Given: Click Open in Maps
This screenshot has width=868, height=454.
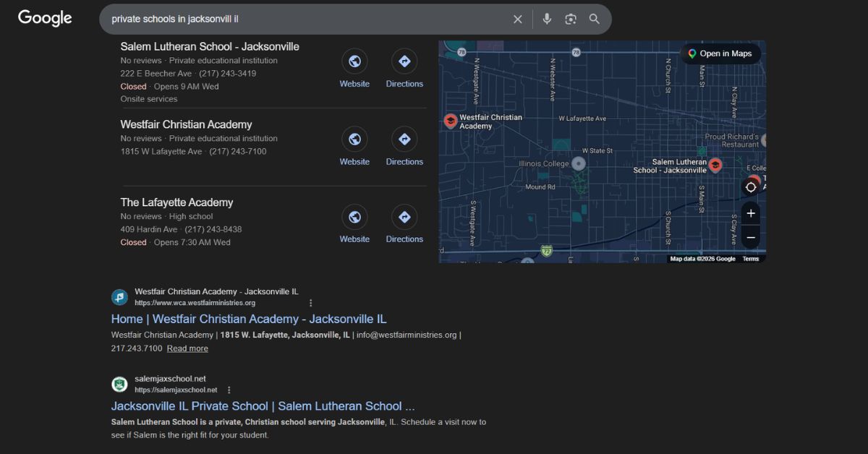Looking at the screenshot, I should [x=720, y=53].
